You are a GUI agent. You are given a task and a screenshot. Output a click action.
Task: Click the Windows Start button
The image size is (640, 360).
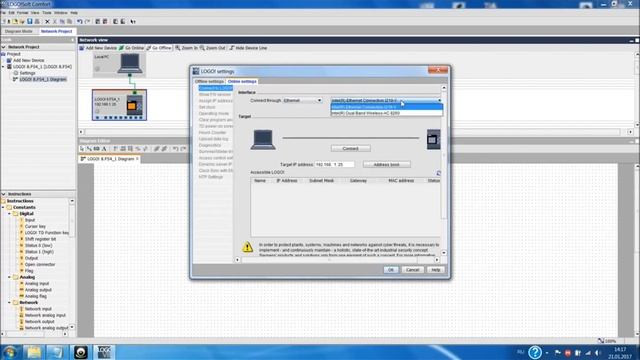[10, 352]
